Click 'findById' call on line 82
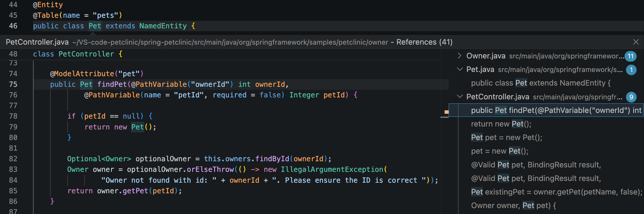The height and width of the screenshot is (214, 644). (272, 159)
